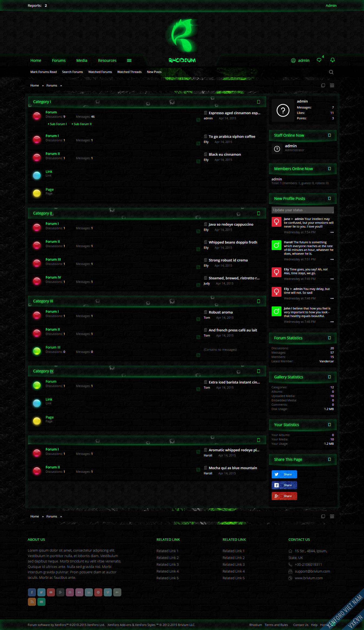Image resolution: width=364 pixels, height=630 pixels.
Task: Open the alerts bell icon
Action: [x=333, y=60]
